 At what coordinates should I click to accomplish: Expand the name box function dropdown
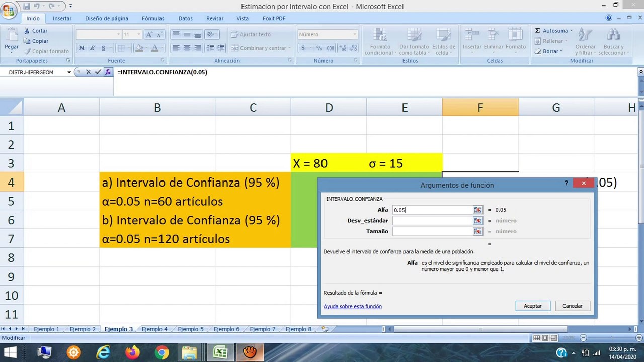[69, 72]
